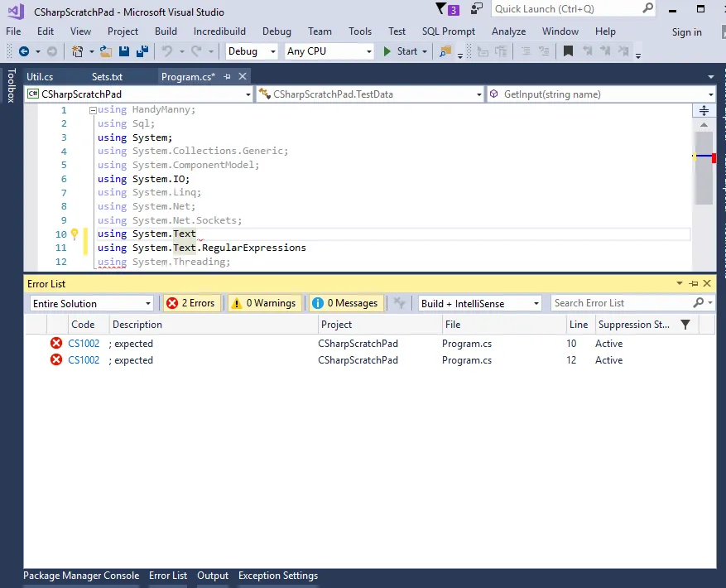The image size is (726, 588).
Task: Open the Any CPU platform dropdown
Action: click(x=369, y=51)
